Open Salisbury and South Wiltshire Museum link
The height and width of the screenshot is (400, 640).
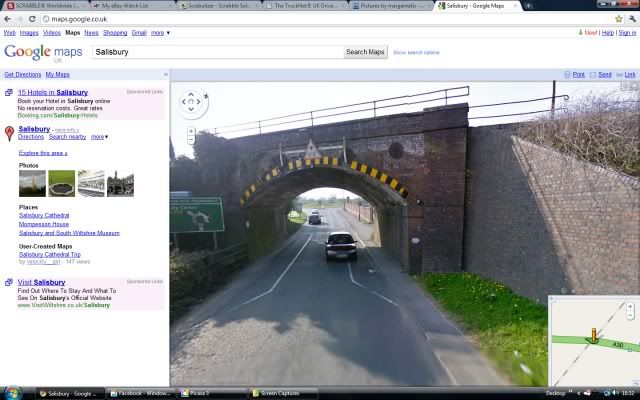click(69, 233)
